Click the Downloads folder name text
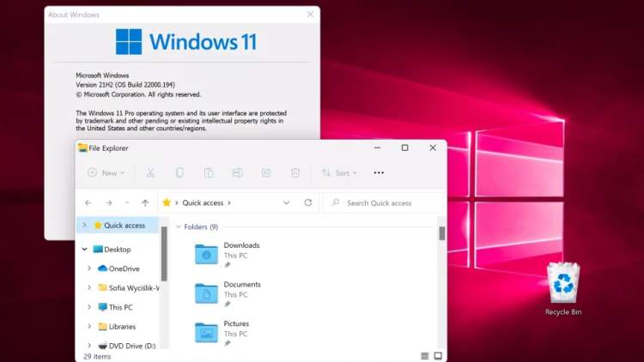 pyautogui.click(x=241, y=245)
